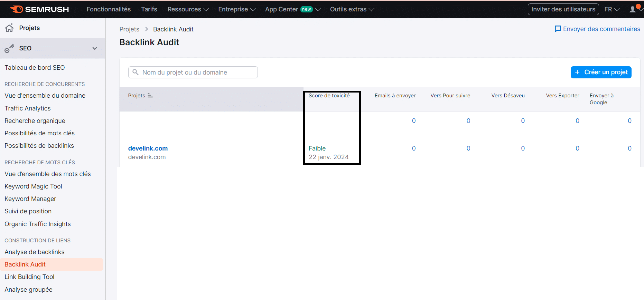
Task: Click the Projets sidebar link
Action: 29,28
